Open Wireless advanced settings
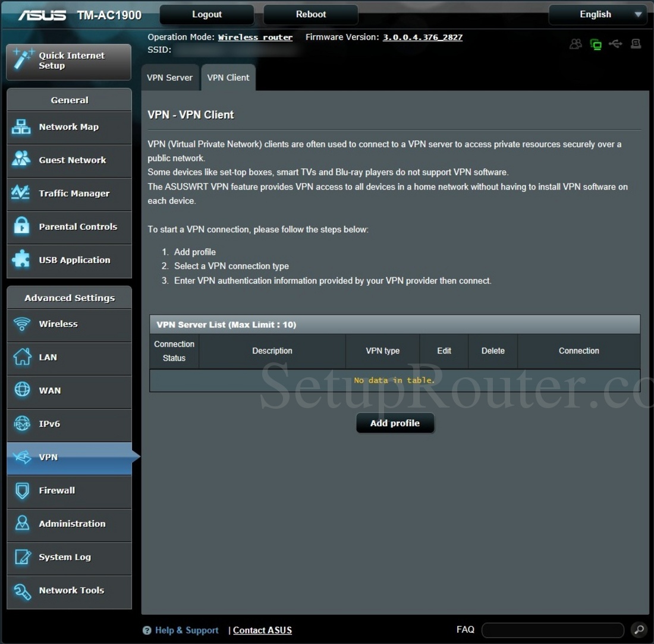654x644 pixels. click(69, 325)
